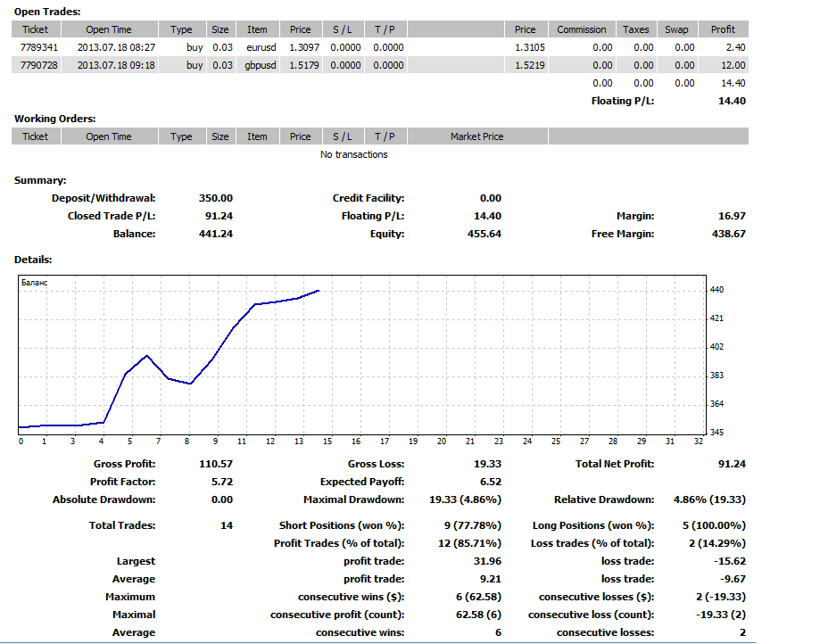The width and height of the screenshot is (820, 644).
Task: Click the Working Orders heading
Action: coord(55,119)
